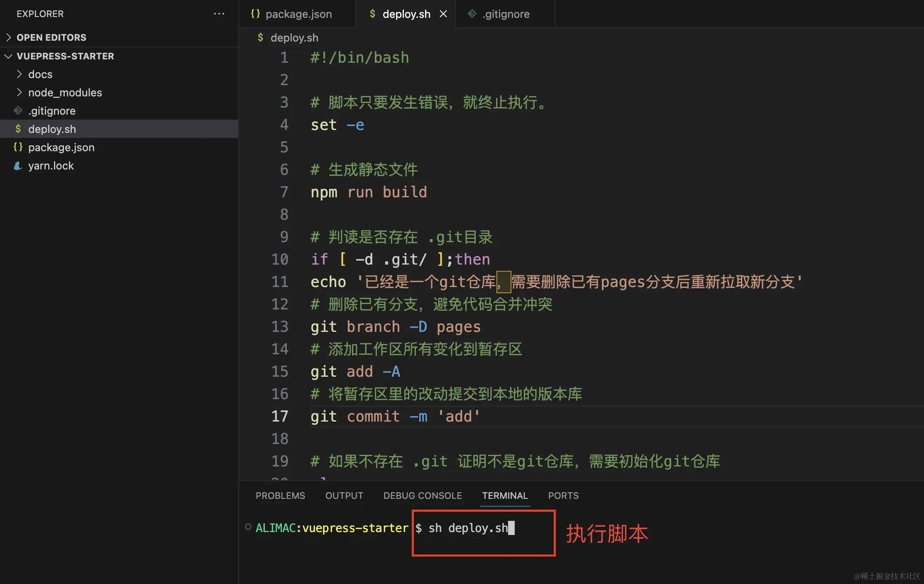Image resolution: width=924 pixels, height=584 pixels.
Task: Expand the node_modules folder chevron
Action: [x=19, y=92]
